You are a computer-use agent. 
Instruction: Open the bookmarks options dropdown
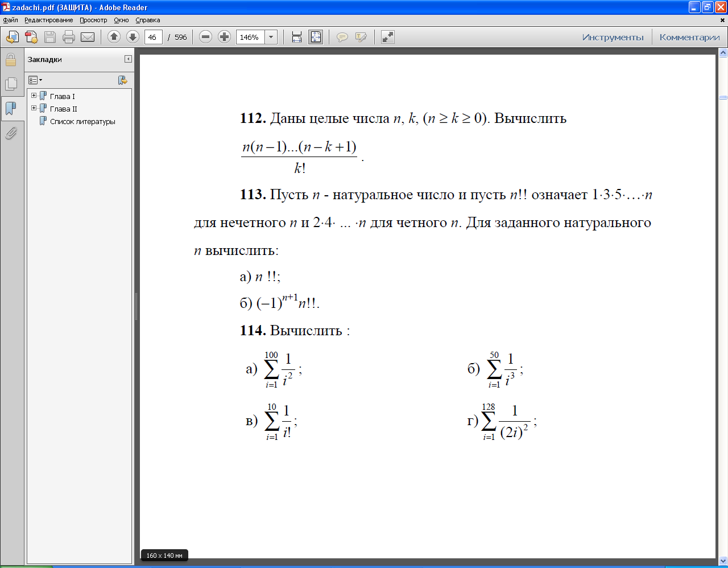click(35, 80)
